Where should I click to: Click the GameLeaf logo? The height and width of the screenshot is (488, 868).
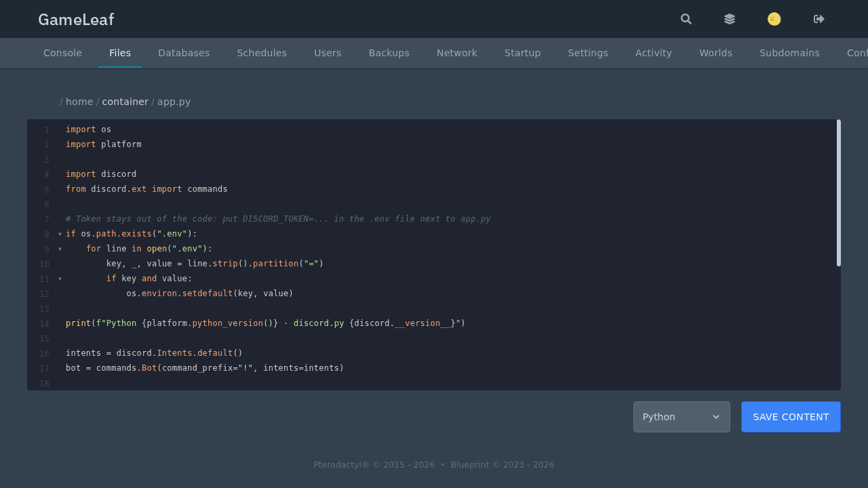76,19
